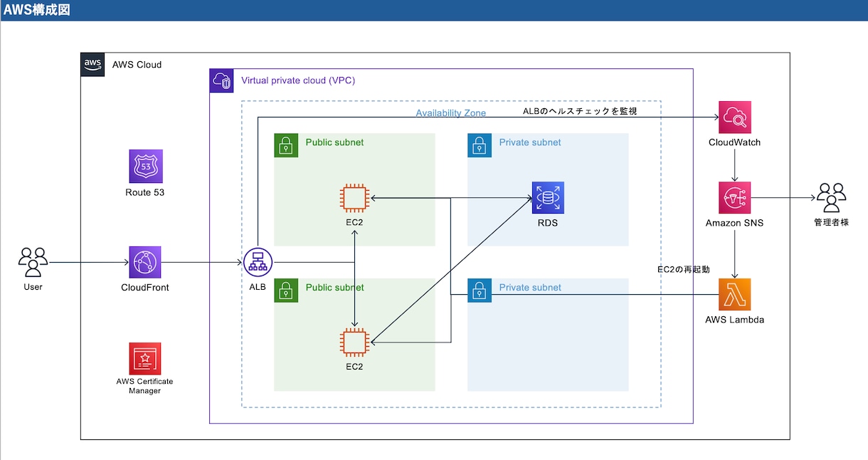Click the Private subnet label above RDS
Viewport: 868px width, 460px height.
pyautogui.click(x=530, y=142)
